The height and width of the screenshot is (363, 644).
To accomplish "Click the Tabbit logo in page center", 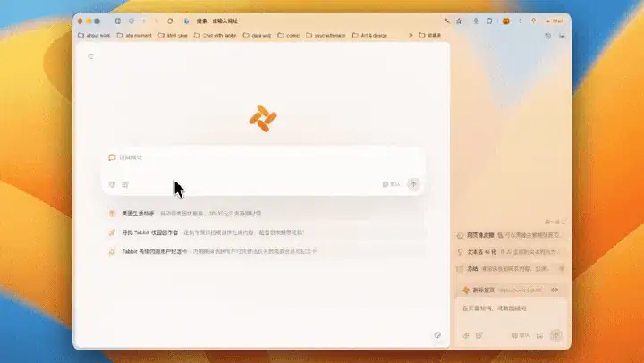I will [263, 118].
